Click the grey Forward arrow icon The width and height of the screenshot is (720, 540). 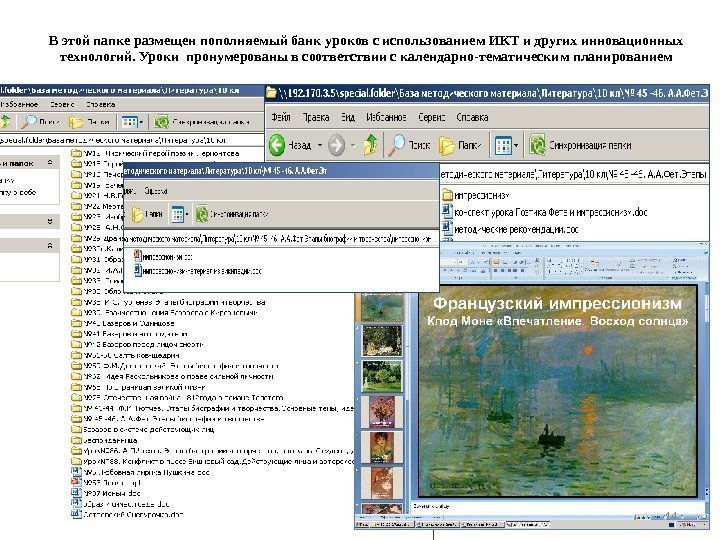pyautogui.click(x=337, y=146)
